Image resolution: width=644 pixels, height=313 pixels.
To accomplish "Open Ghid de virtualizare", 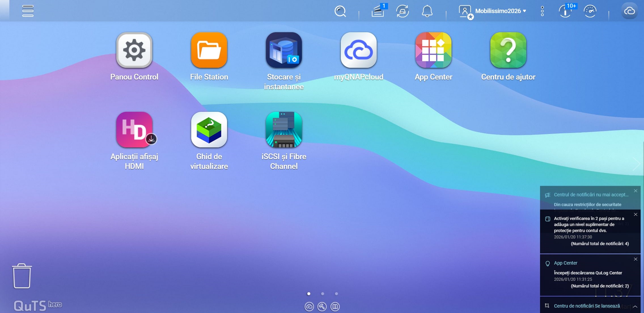I will (209, 130).
